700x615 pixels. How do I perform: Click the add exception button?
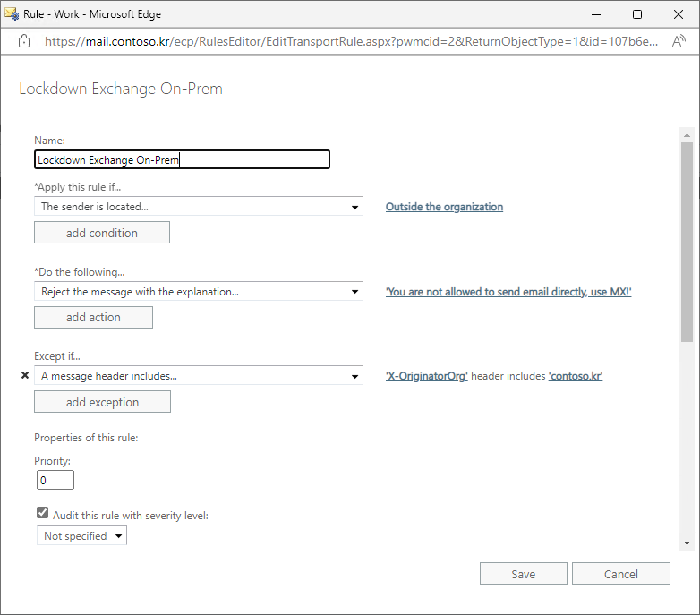point(102,402)
